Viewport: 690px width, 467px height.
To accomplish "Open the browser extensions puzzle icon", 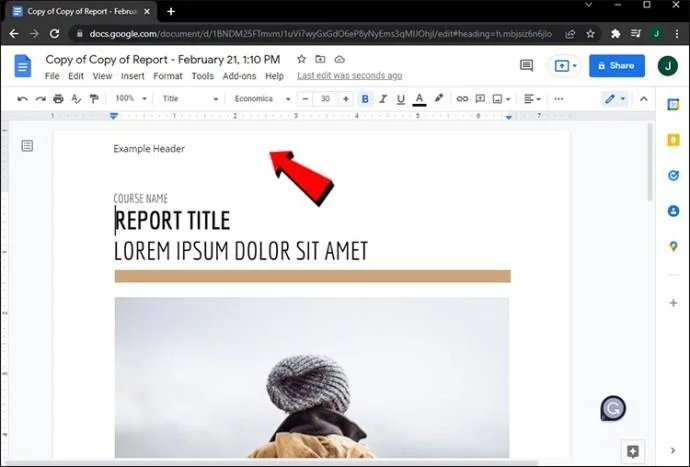I will click(x=615, y=34).
